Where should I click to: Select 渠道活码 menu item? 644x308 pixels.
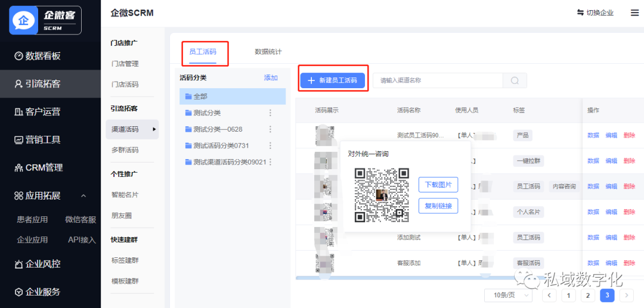coord(132,129)
